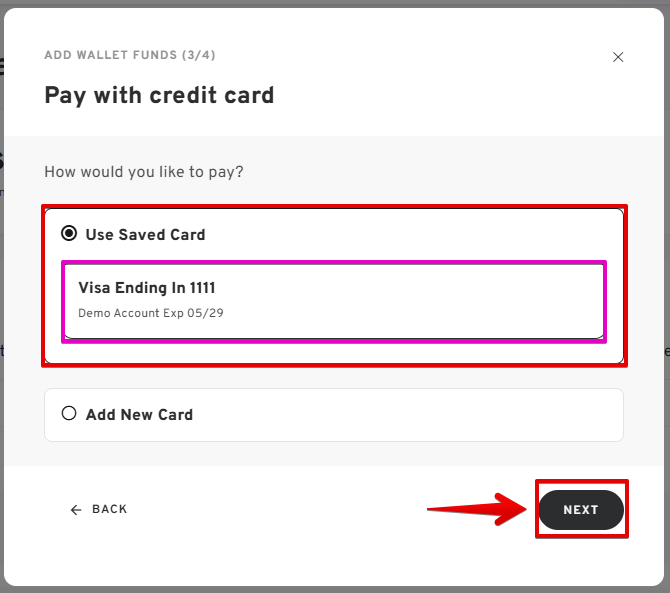Click the "Demo Account Exp 05/29" text
This screenshot has height=593, width=670.
pyautogui.click(x=151, y=313)
